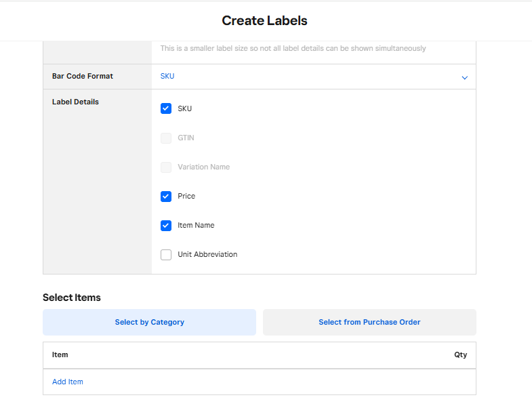The width and height of the screenshot is (532, 406).
Task: Click the greyed-out GTIN checkbox
Action: [166, 138]
